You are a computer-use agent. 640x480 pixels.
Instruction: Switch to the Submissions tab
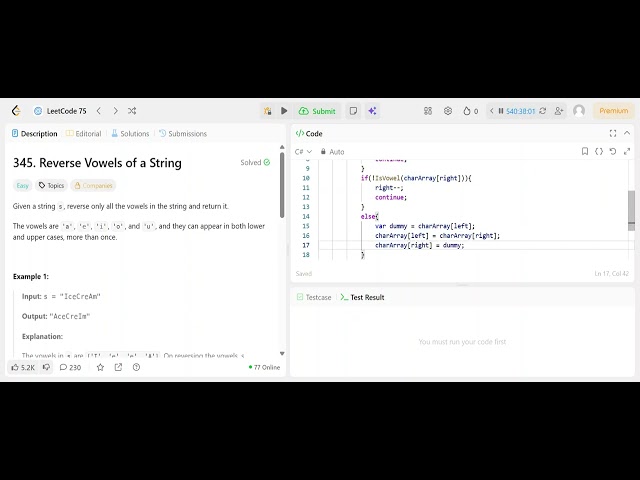pos(183,133)
